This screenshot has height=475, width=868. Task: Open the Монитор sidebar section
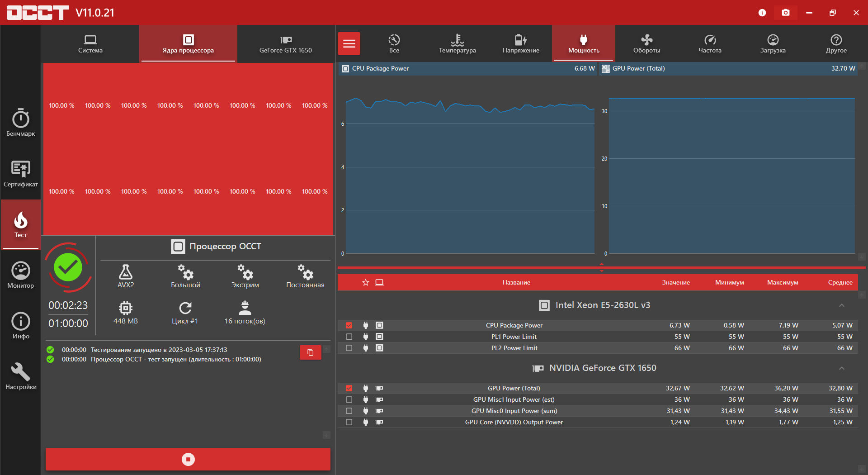pos(20,275)
